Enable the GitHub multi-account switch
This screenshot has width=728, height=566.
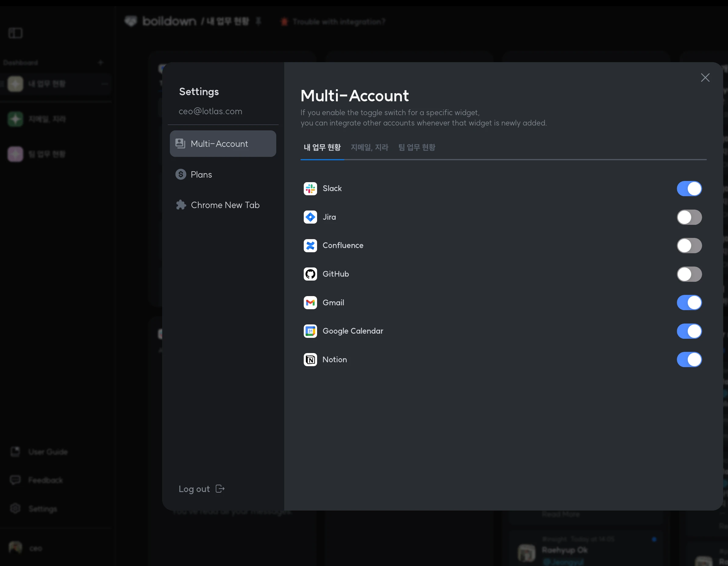point(689,274)
